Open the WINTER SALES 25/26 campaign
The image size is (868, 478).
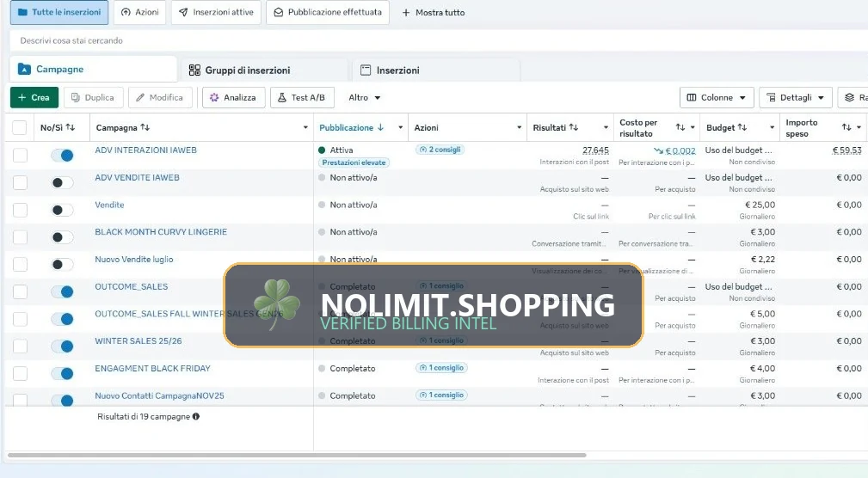coord(139,340)
